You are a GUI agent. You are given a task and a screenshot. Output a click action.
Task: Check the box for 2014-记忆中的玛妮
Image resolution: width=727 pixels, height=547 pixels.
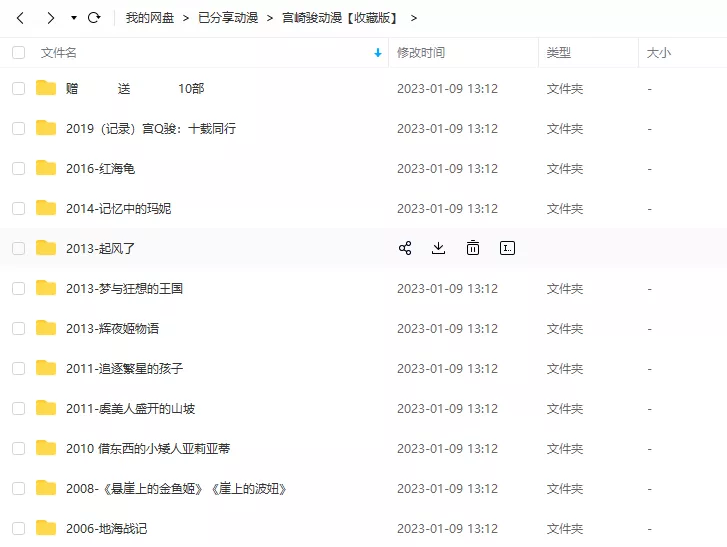(x=19, y=208)
